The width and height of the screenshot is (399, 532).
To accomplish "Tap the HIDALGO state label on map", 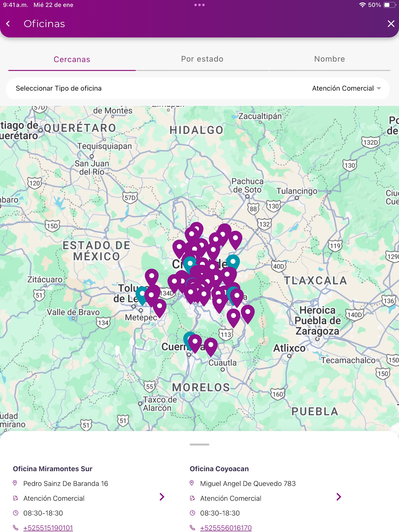I will point(196,130).
